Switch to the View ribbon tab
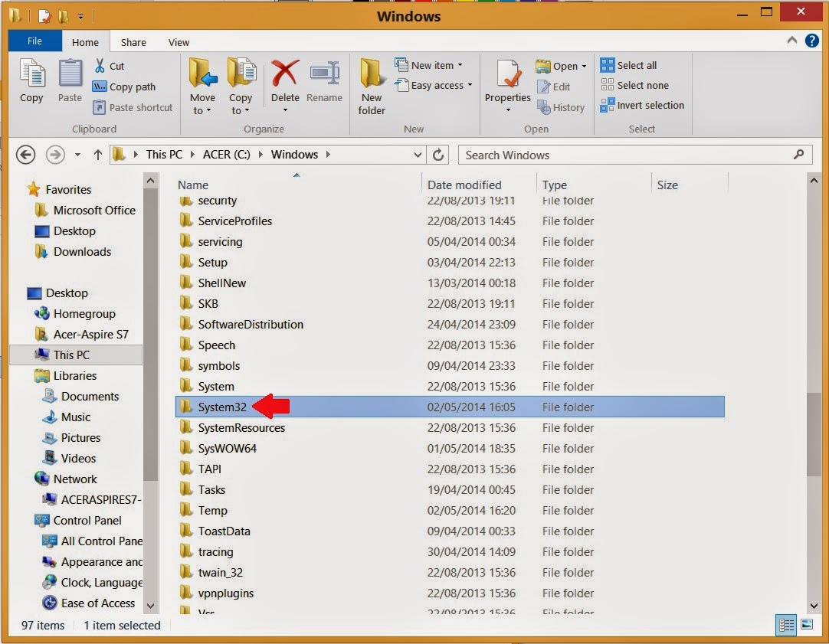829x644 pixels. click(x=179, y=42)
